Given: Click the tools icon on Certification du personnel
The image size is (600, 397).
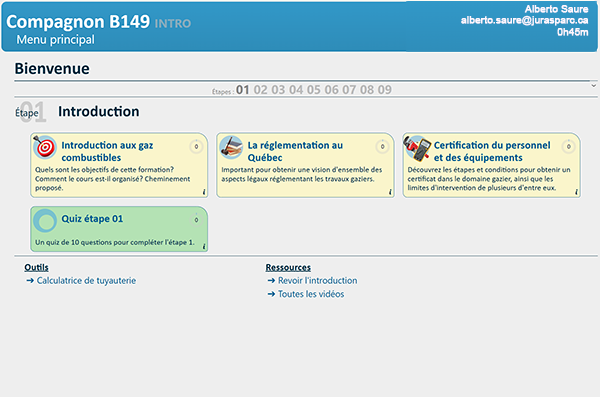Looking at the screenshot, I should (x=417, y=148).
